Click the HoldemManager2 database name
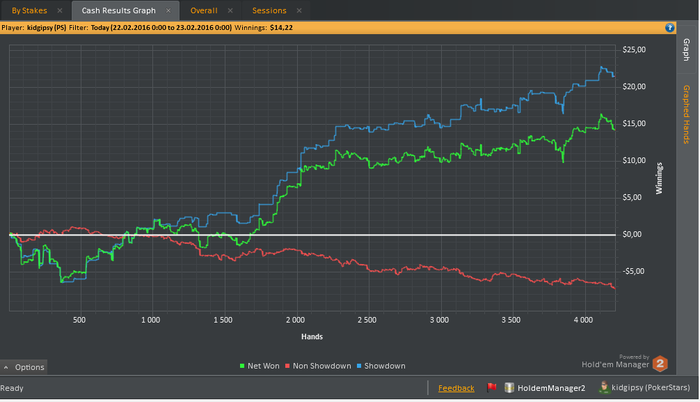 click(551, 388)
